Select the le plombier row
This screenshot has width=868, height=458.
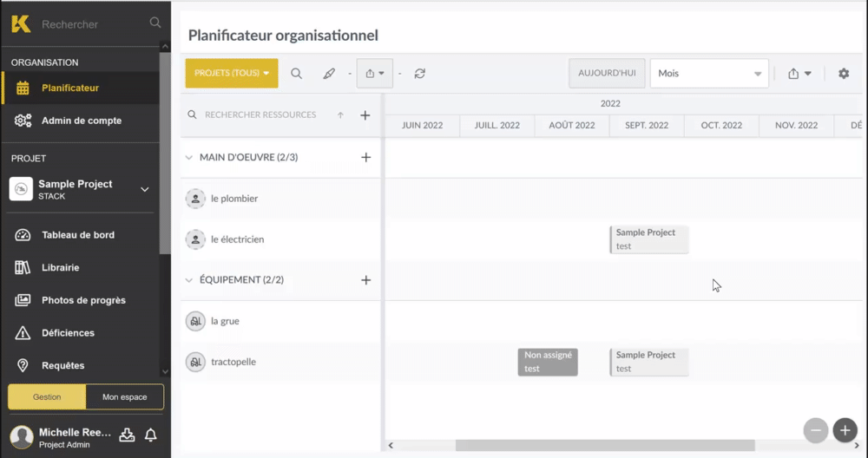pyautogui.click(x=280, y=199)
